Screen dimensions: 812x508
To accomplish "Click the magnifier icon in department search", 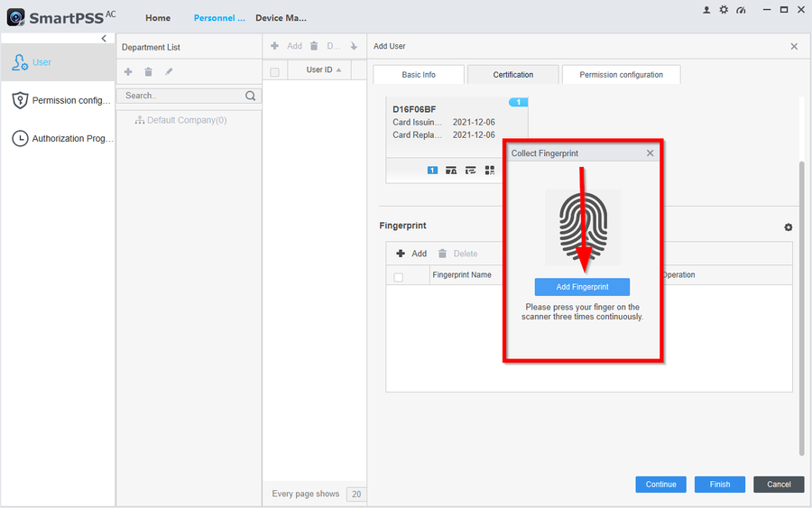I will point(251,96).
